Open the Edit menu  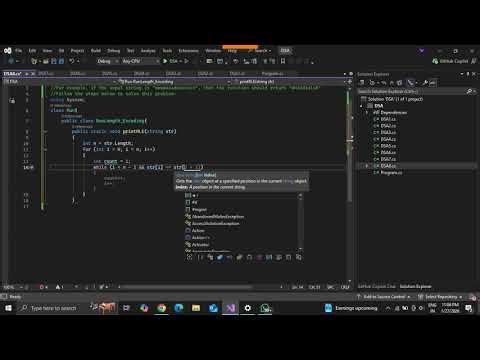point(32,51)
